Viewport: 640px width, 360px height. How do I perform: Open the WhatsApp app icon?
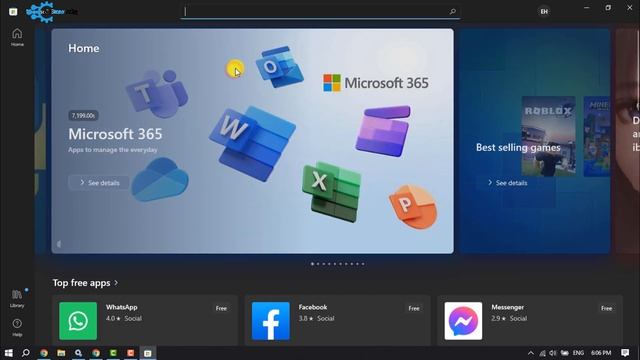pyautogui.click(x=78, y=321)
